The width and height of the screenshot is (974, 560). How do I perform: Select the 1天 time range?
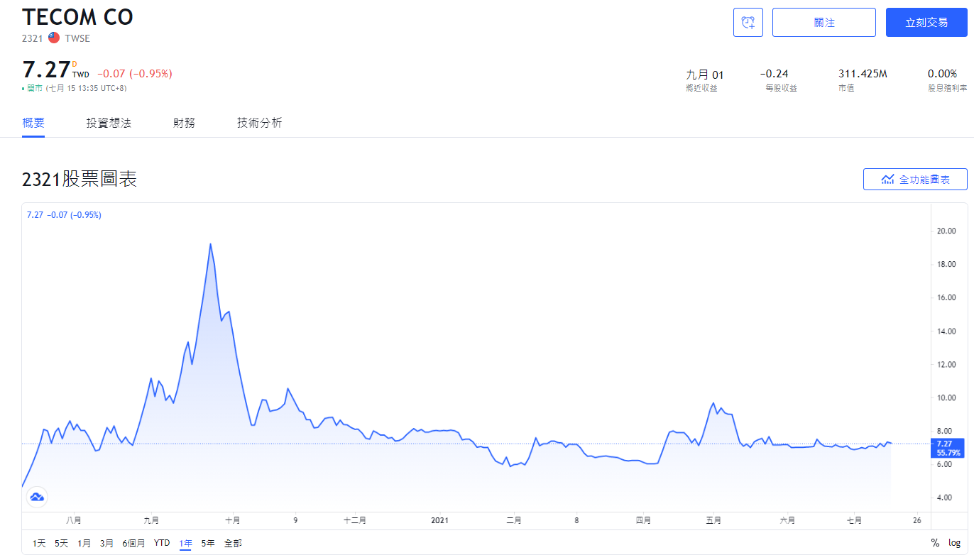[39, 543]
